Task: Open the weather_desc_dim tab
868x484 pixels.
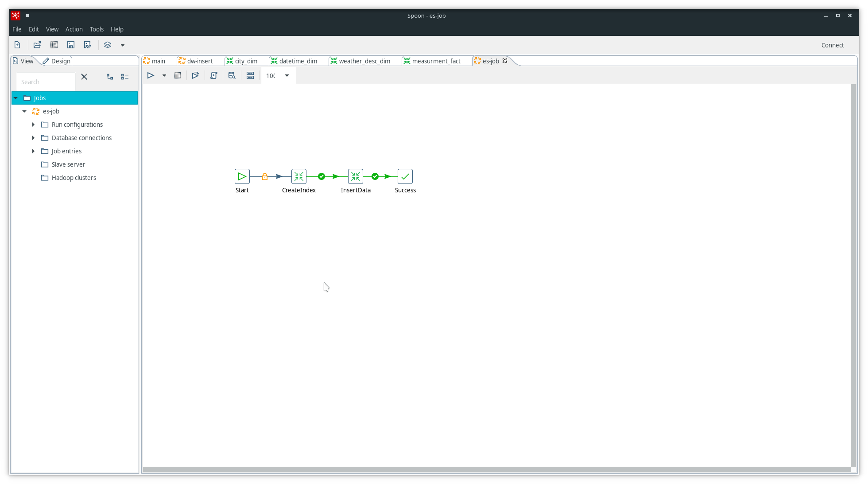Action: (360, 61)
